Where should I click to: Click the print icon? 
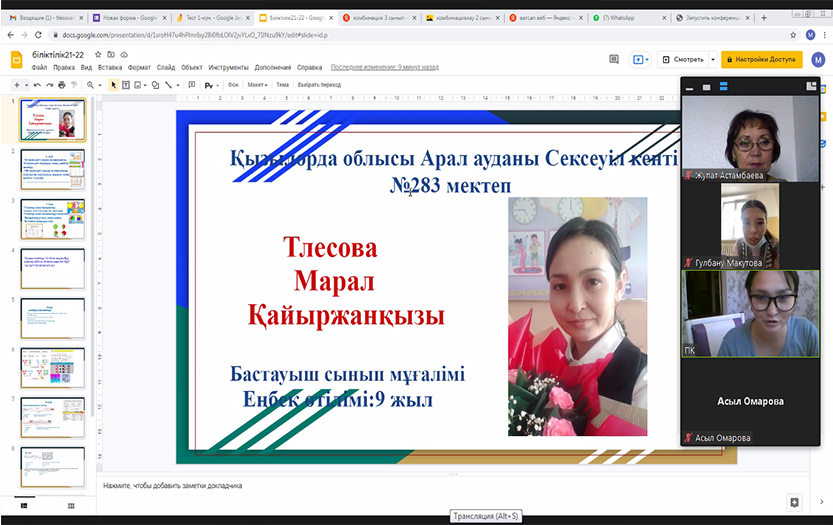tap(62, 85)
